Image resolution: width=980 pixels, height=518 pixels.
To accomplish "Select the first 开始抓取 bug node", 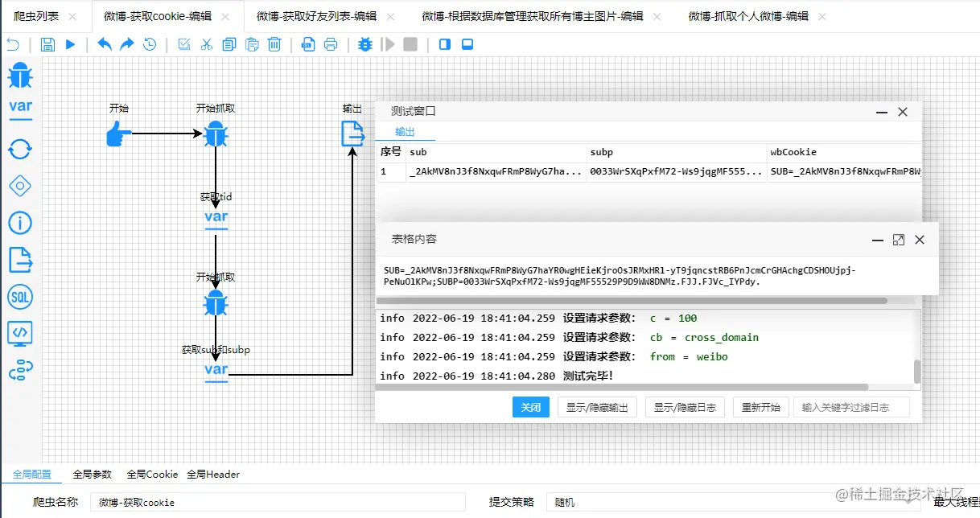I will [216, 134].
